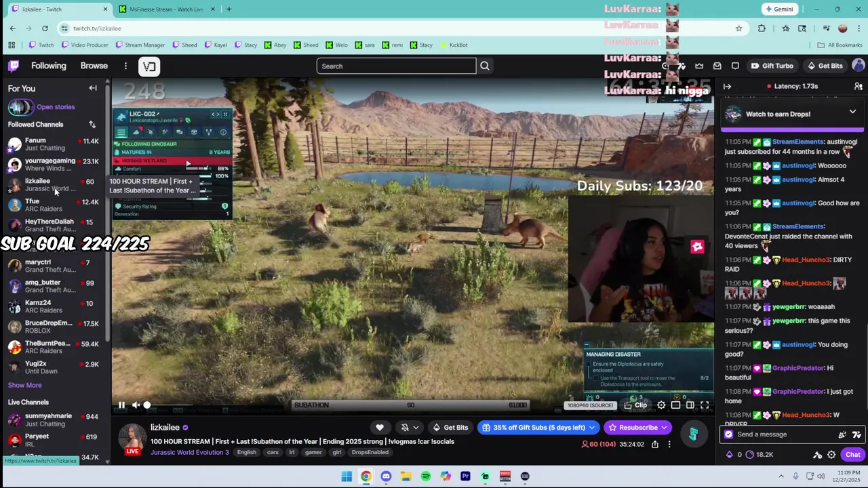Open the Chrome extensions puzzle icon
The height and width of the screenshot is (488, 868).
coord(762,28)
